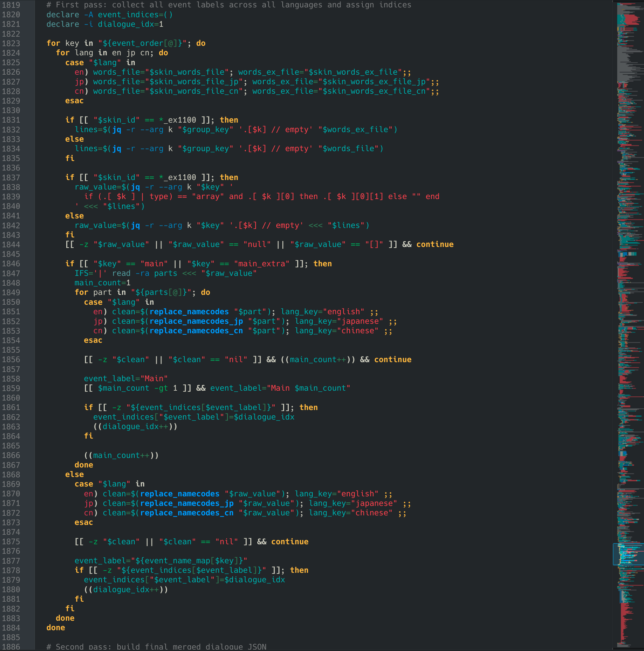
Task: Click the "japanese" string on line 1871
Action: point(374,503)
